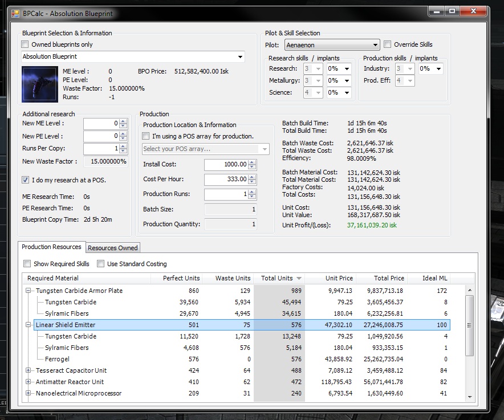
Task: Expand the Tesseract Capacitor Unit row
Action: [x=29, y=370]
